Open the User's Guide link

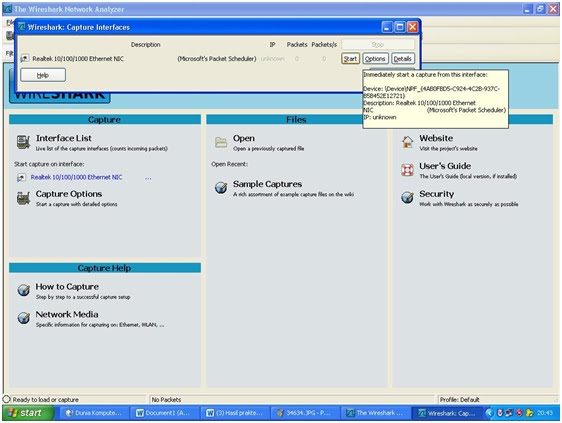pos(445,166)
